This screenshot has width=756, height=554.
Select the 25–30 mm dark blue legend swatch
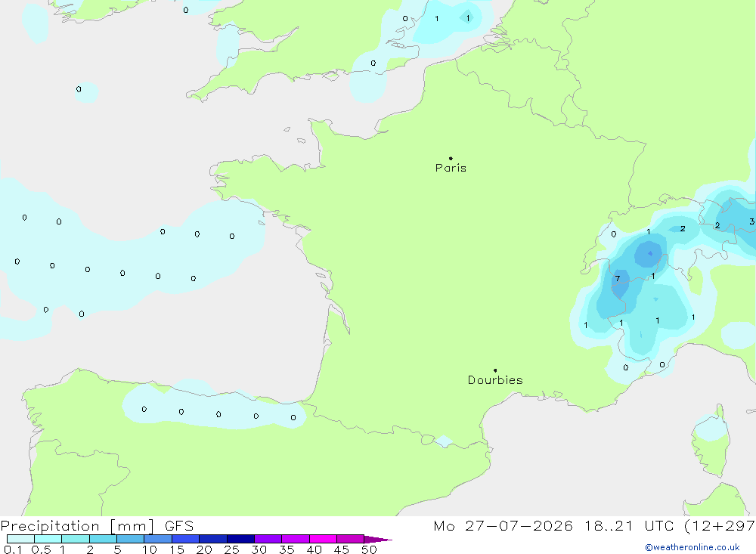click(240, 539)
